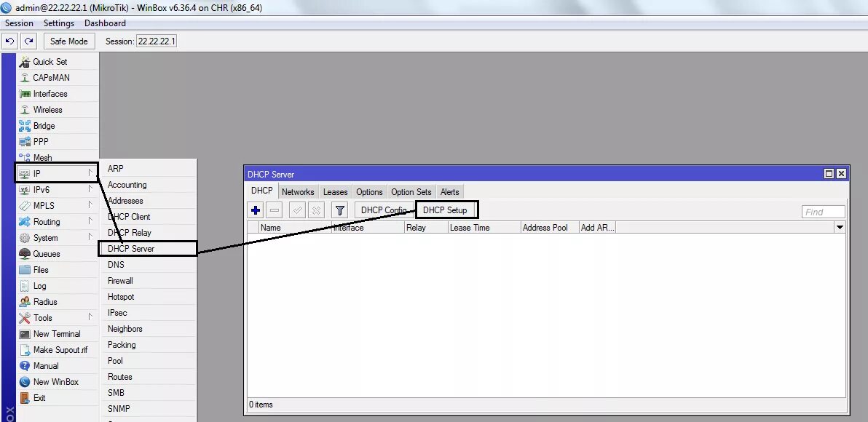The width and height of the screenshot is (868, 422).
Task: Click the Redo arrow icon
Action: (29, 41)
